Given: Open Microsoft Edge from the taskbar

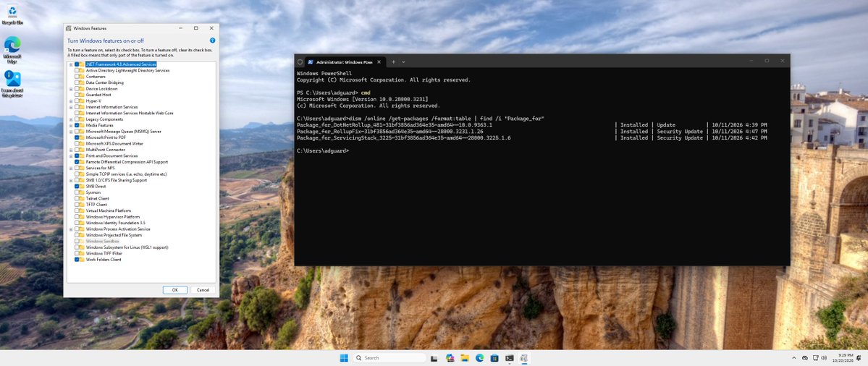Looking at the screenshot, I should pos(480,358).
